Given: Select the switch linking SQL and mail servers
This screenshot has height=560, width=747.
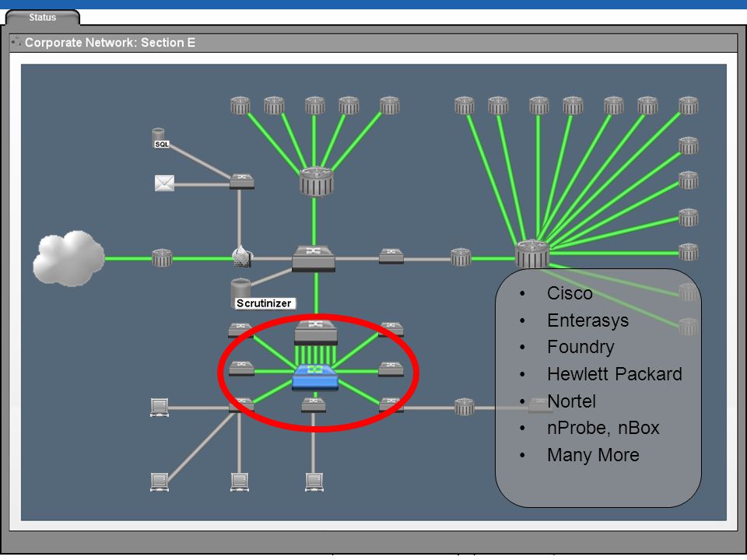Looking at the screenshot, I should coord(241,181).
